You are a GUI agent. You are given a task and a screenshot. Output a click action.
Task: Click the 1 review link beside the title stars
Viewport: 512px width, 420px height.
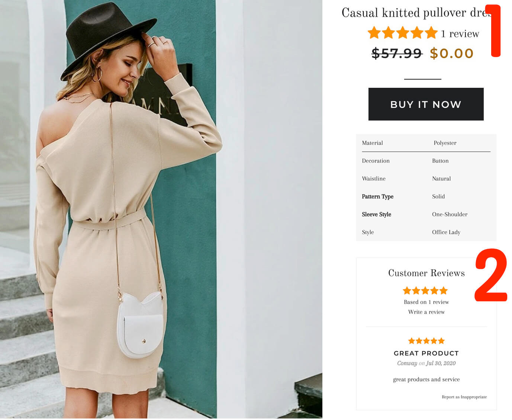click(460, 34)
